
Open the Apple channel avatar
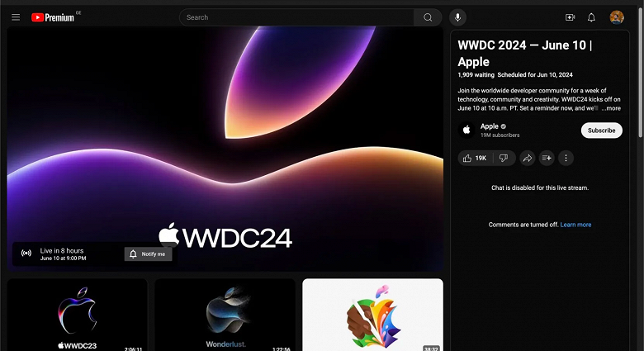466,130
